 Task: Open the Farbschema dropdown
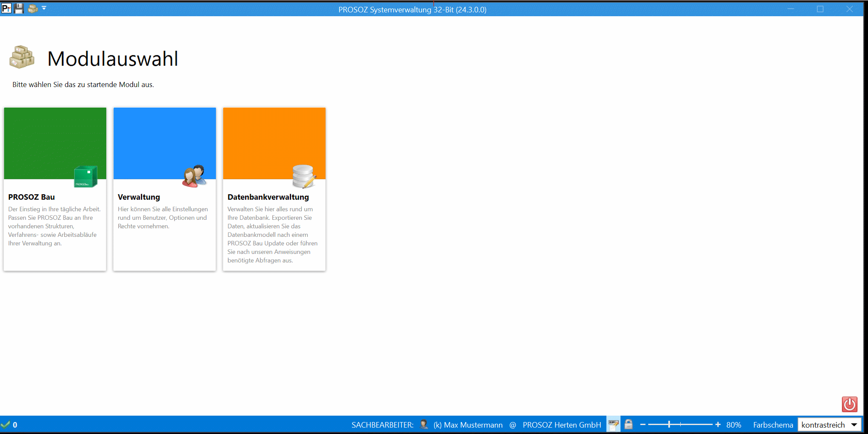click(829, 425)
